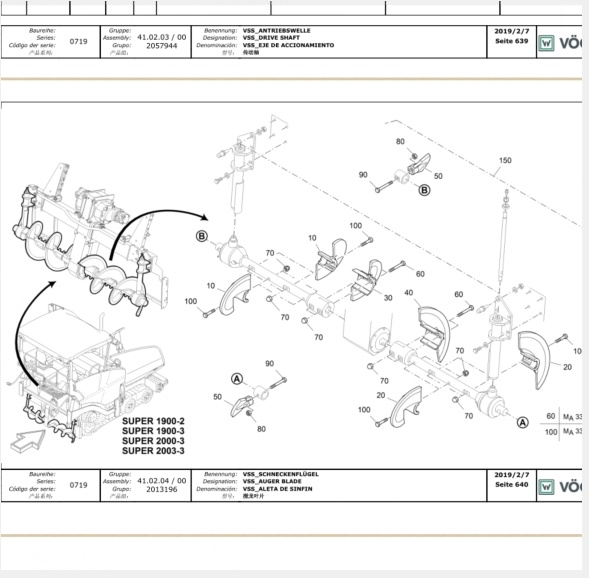Click series '0719' in the drive shaft header

coord(79,41)
